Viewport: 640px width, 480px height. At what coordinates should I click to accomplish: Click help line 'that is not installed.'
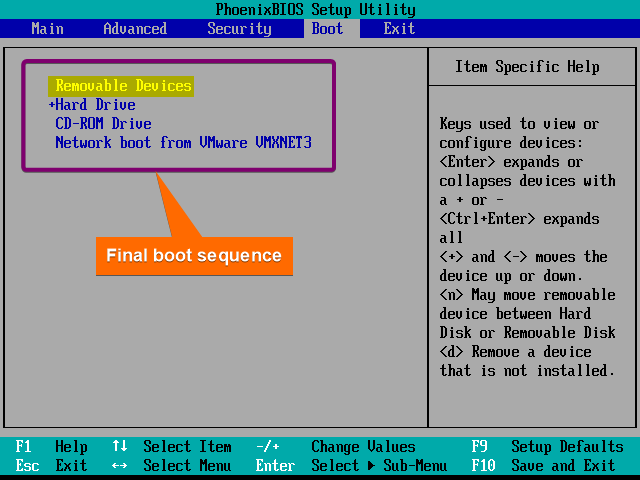[x=527, y=371]
